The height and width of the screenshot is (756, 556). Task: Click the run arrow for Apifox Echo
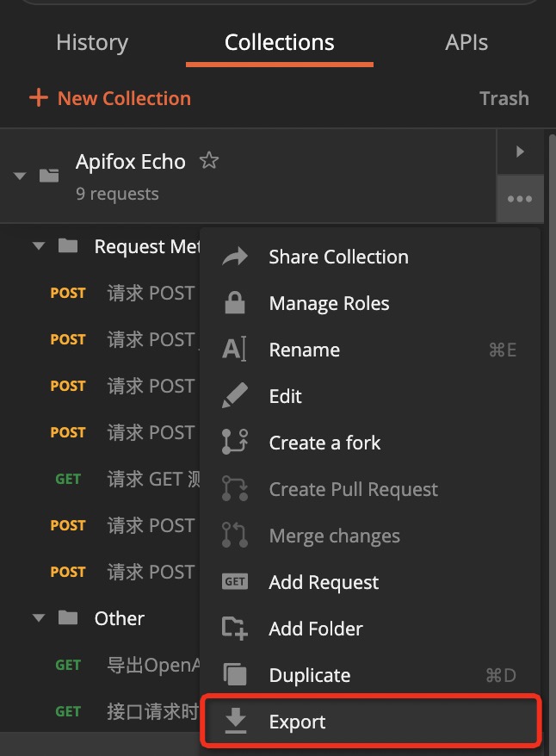[x=521, y=151]
